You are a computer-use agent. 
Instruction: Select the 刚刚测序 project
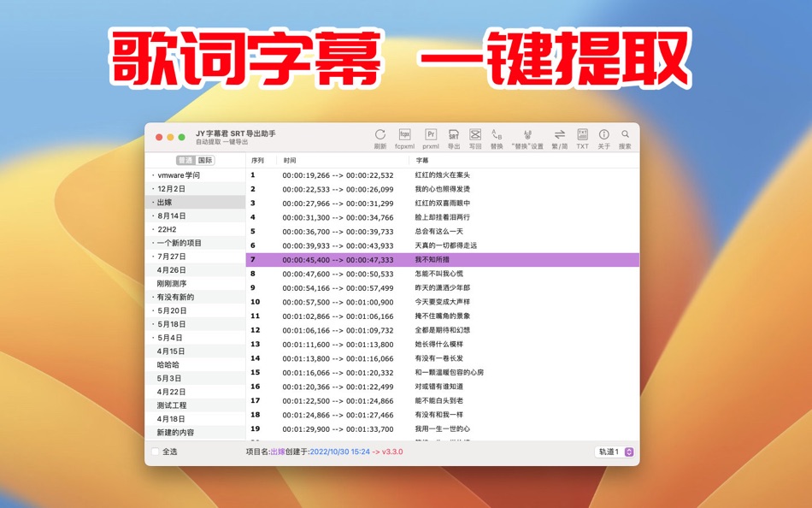pyautogui.click(x=195, y=284)
